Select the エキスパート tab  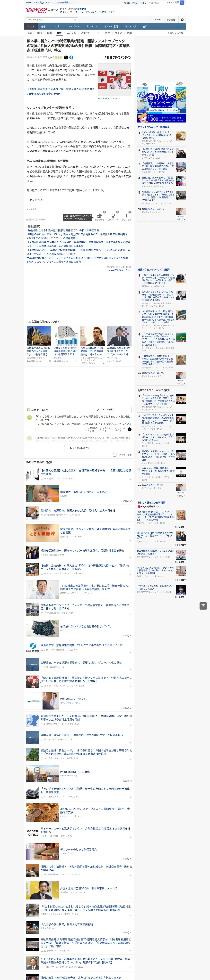(72, 27)
